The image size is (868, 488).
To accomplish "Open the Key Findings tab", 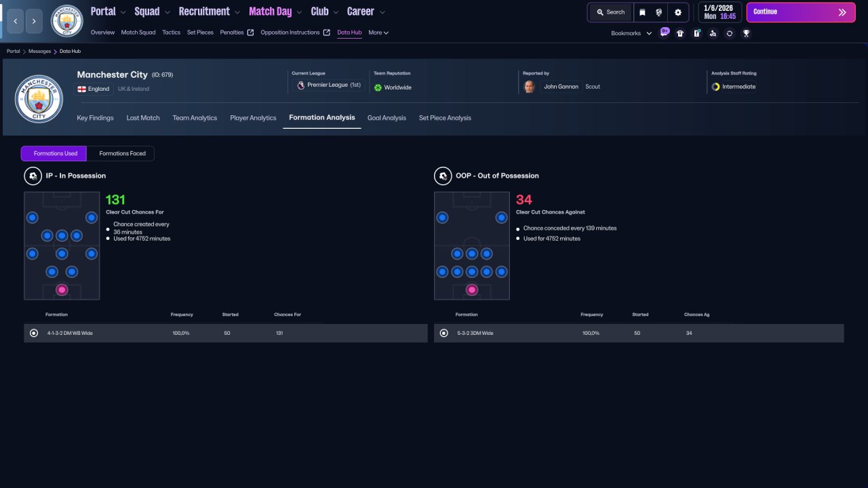I will click(95, 118).
